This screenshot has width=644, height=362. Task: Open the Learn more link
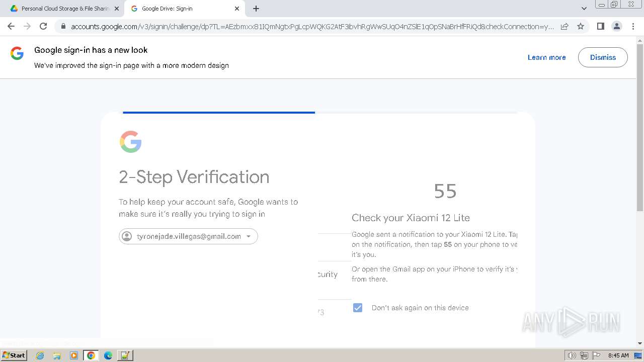[x=546, y=57]
